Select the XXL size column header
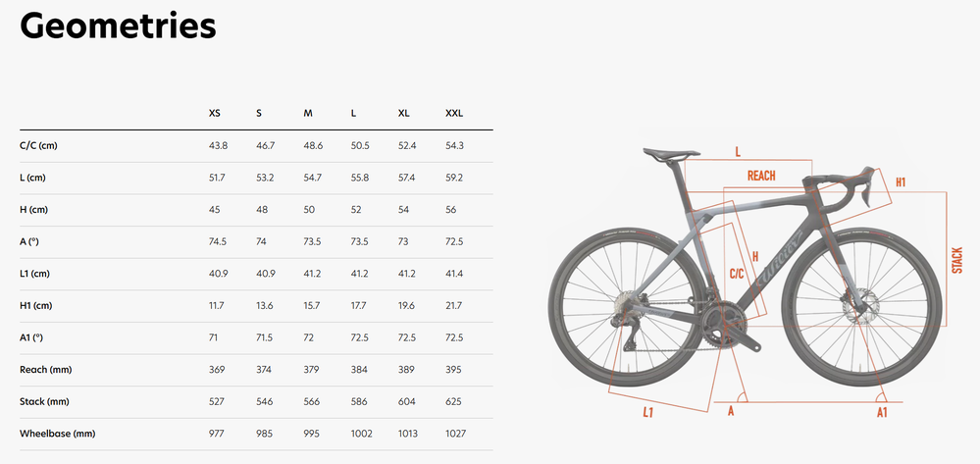The width and height of the screenshot is (980, 464). point(454,114)
